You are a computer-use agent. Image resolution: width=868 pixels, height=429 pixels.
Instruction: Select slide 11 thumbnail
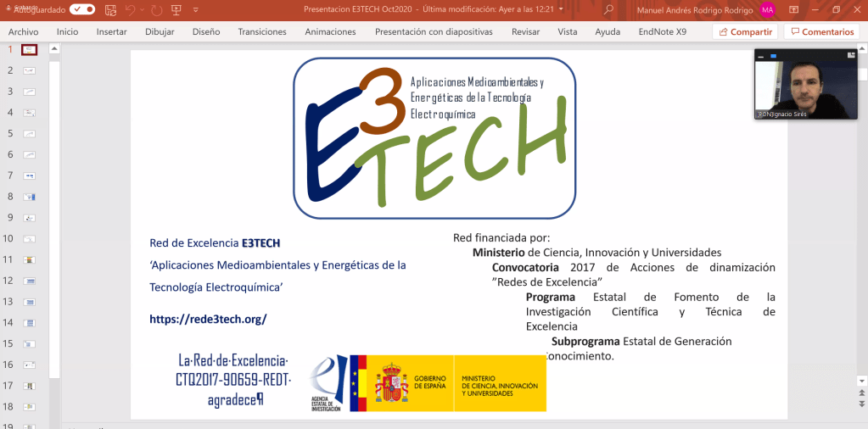point(30,259)
